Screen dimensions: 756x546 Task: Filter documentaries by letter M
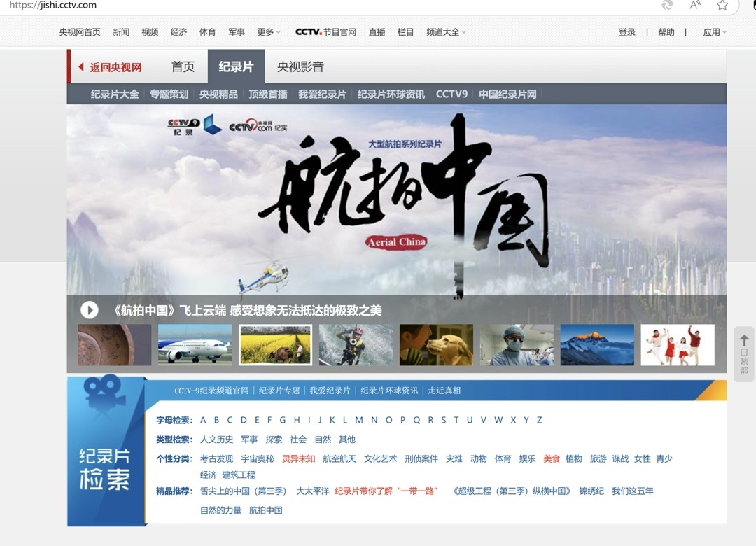click(359, 420)
